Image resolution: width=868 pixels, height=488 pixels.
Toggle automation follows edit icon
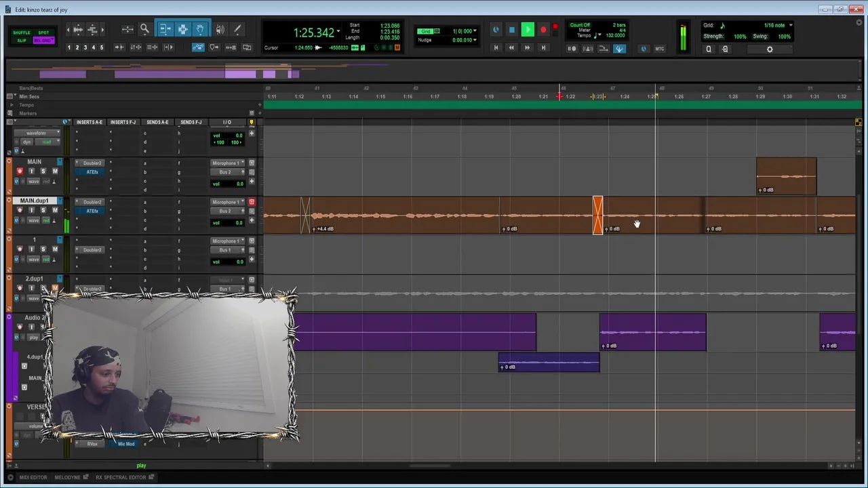(199, 47)
